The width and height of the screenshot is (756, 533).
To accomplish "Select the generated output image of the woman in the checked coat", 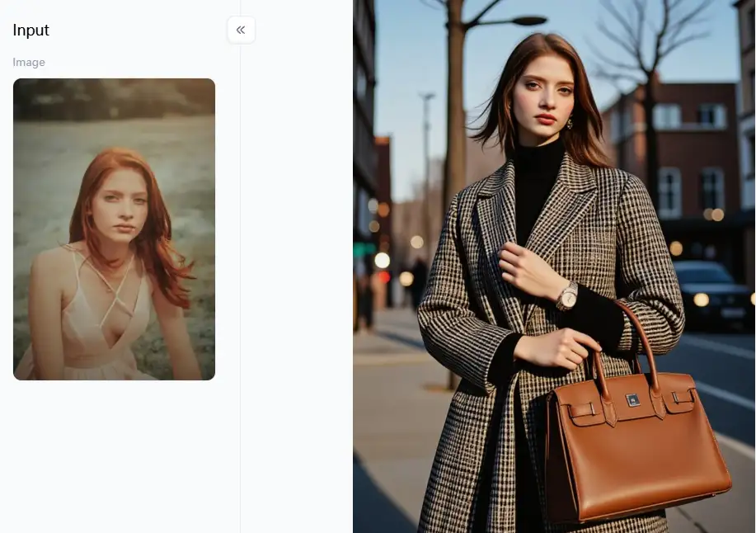I will (x=554, y=266).
